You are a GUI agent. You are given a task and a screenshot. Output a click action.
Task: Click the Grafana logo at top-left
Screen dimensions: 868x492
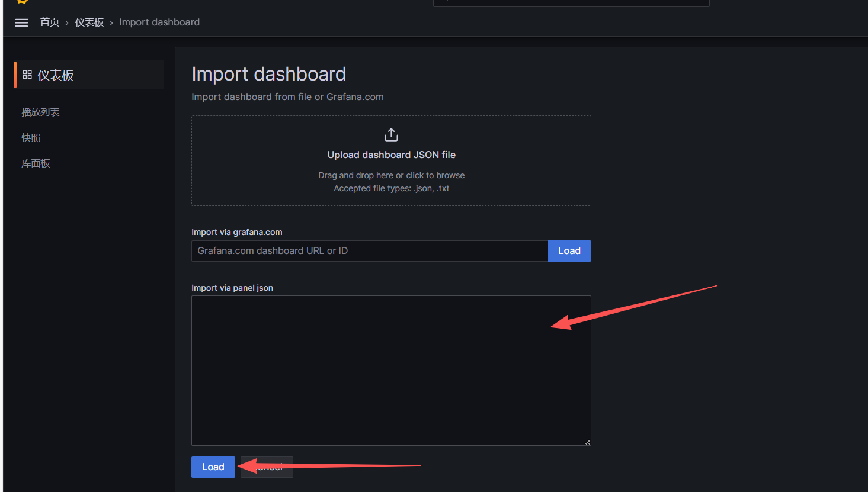tap(23, 2)
